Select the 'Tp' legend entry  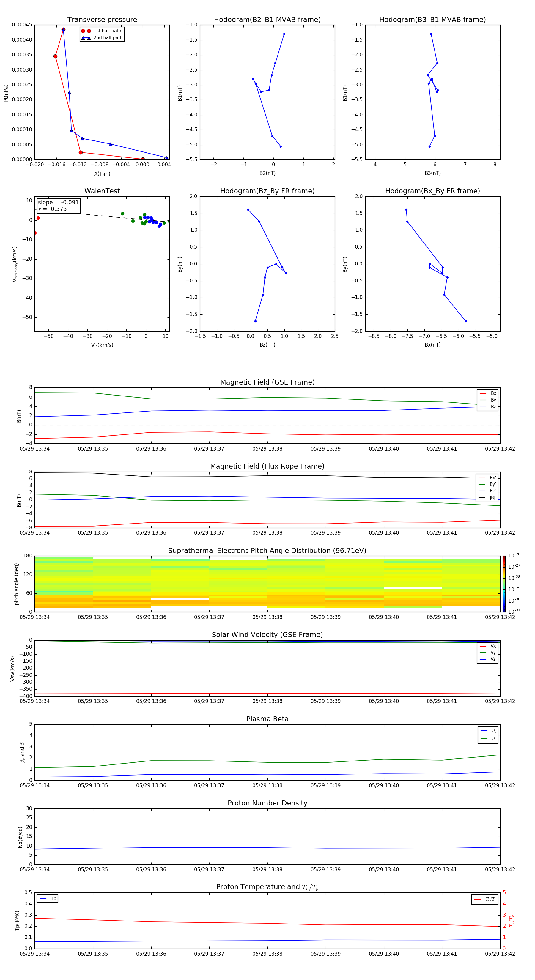click(x=48, y=899)
